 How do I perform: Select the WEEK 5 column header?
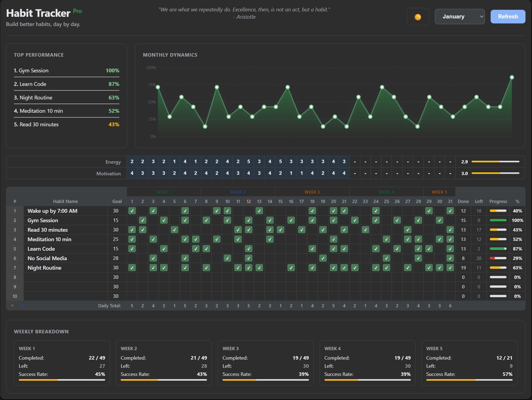(439, 192)
